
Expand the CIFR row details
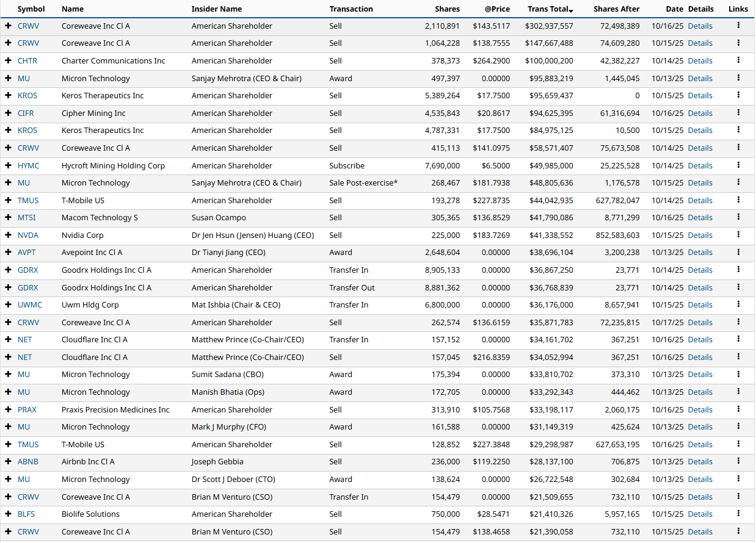8,113
